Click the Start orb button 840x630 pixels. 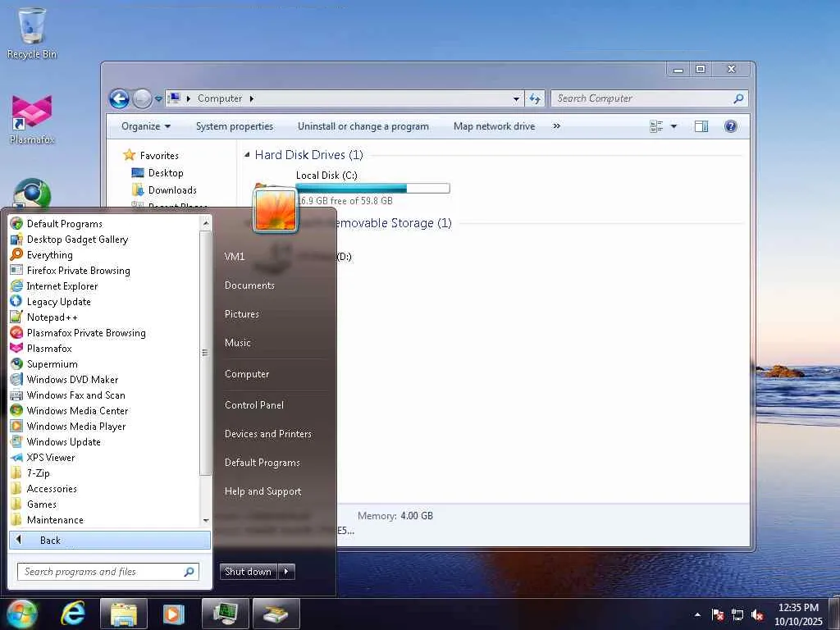tap(22, 614)
